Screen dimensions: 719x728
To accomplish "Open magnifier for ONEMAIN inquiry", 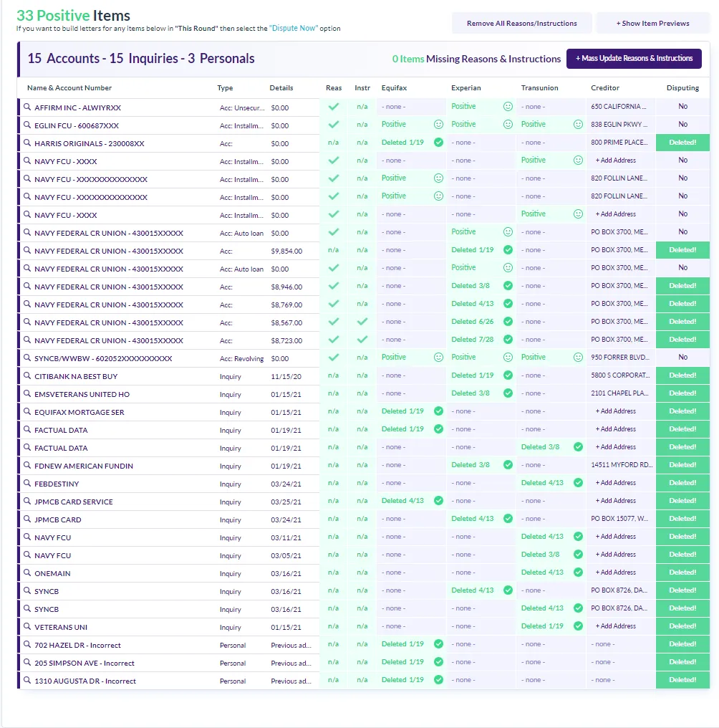I will [x=27, y=573].
